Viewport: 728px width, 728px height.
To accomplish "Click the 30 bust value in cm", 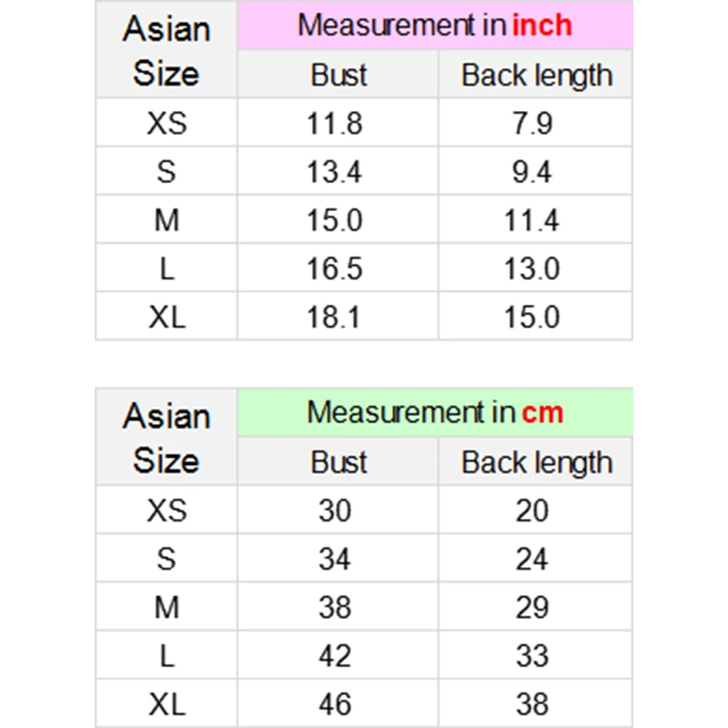I will [x=335, y=511].
